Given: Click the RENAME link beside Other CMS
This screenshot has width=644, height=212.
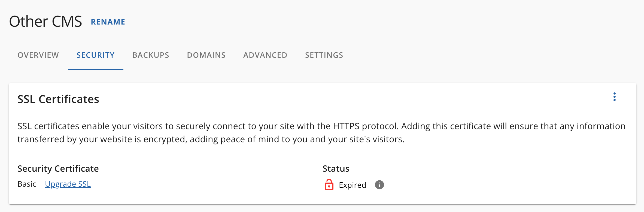Looking at the screenshot, I should 108,22.
